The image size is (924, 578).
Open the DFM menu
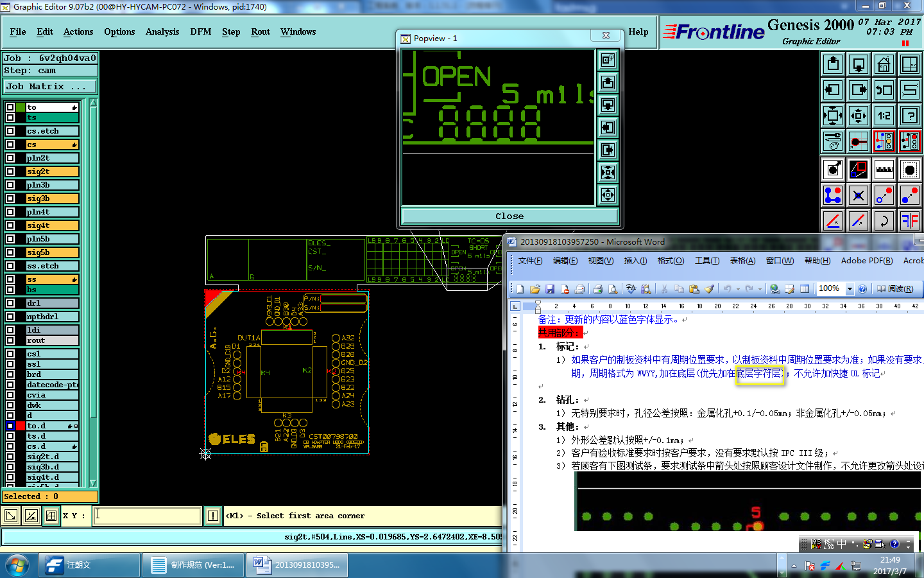(201, 32)
